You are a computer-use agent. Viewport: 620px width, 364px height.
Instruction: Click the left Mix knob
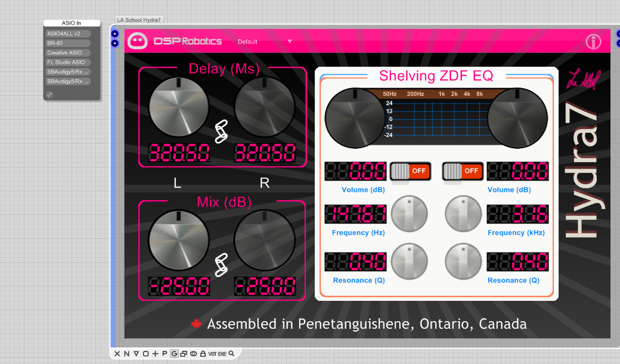pos(179,240)
